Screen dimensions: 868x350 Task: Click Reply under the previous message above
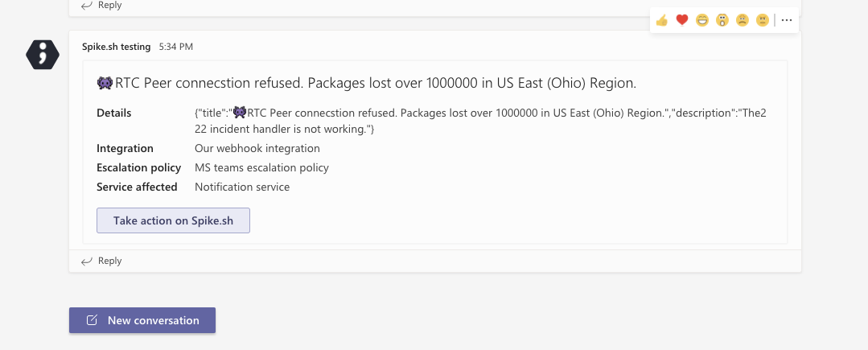click(x=102, y=5)
